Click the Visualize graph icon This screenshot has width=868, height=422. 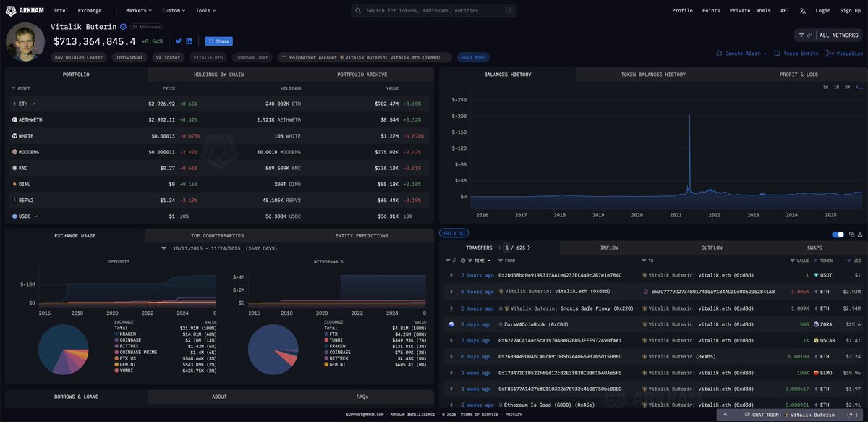coord(830,54)
